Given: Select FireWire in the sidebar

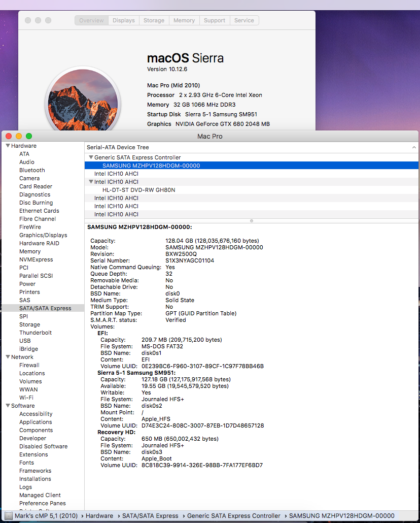Looking at the screenshot, I should click(30, 227).
